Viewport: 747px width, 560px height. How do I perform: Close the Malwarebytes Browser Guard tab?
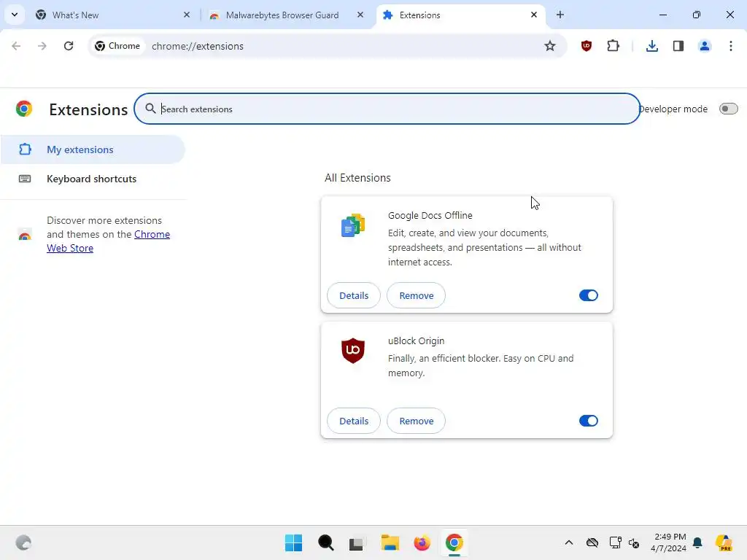360,15
